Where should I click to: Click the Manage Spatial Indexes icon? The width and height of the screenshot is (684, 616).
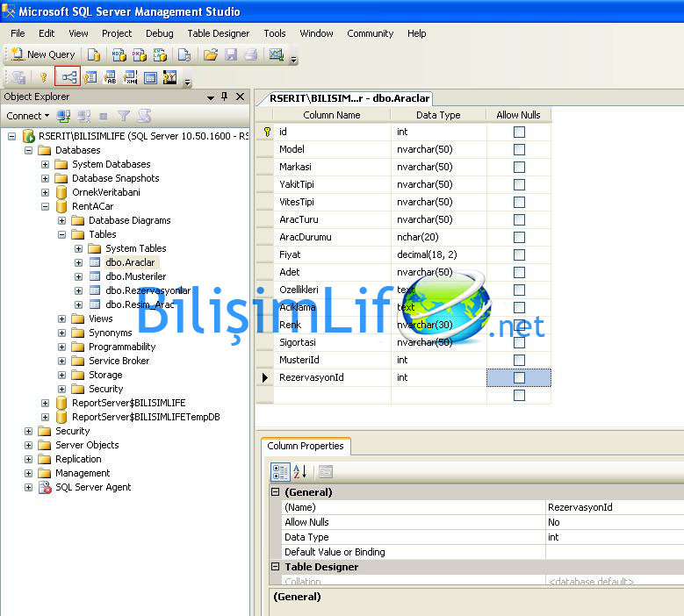pyautogui.click(x=169, y=77)
